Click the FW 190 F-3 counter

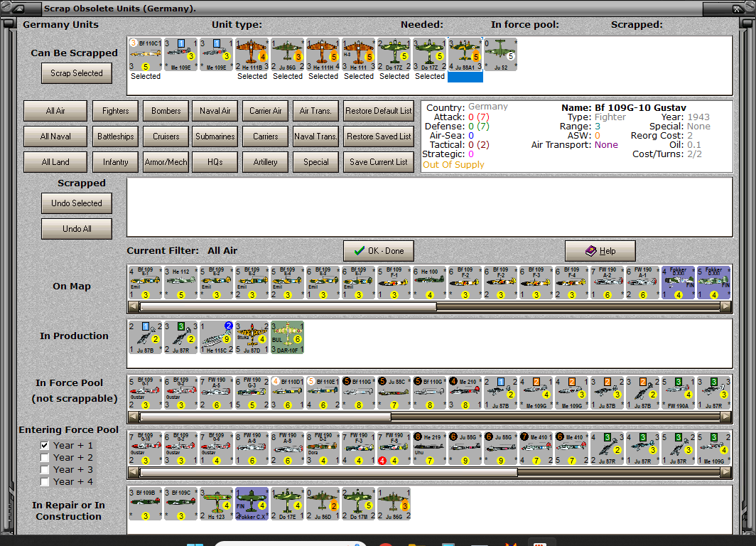point(358,449)
